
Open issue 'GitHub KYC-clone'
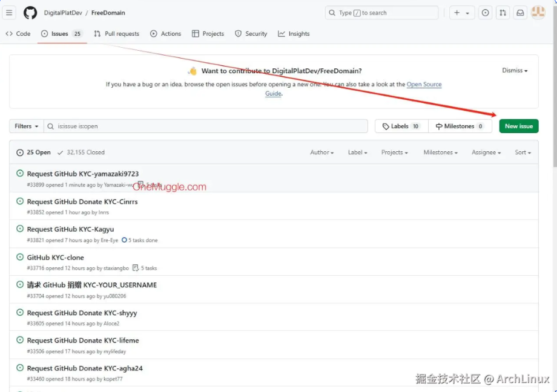(x=56, y=258)
